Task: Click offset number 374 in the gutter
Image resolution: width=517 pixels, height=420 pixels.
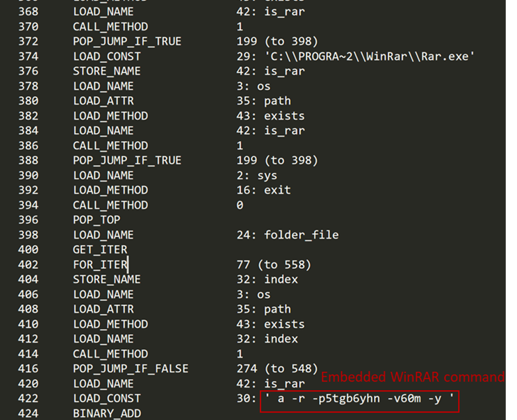Action: coord(28,56)
